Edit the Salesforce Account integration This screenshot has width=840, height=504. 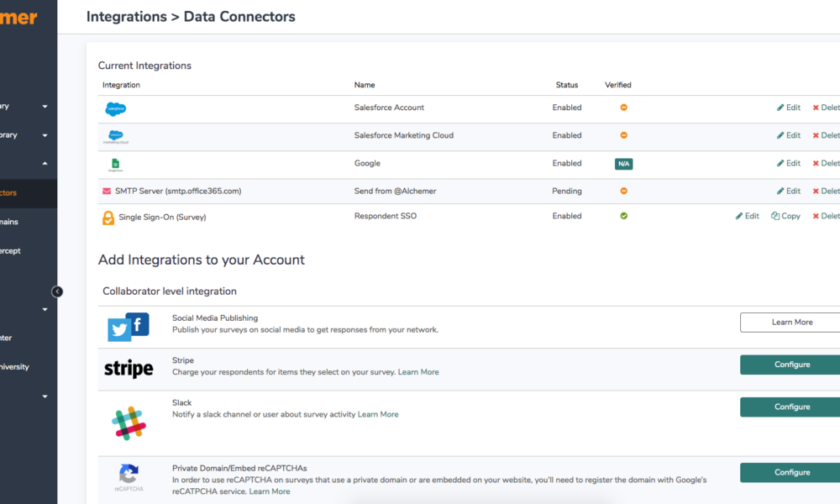point(789,108)
